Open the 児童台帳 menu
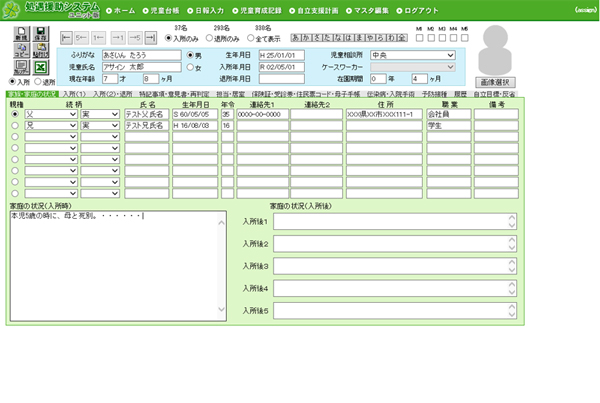 pyautogui.click(x=161, y=10)
